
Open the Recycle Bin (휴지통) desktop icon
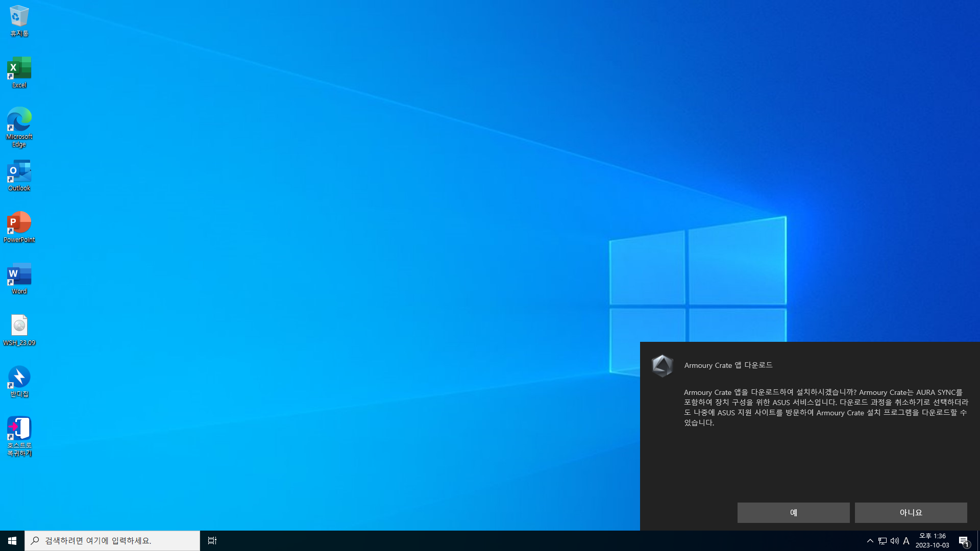pos(19,21)
